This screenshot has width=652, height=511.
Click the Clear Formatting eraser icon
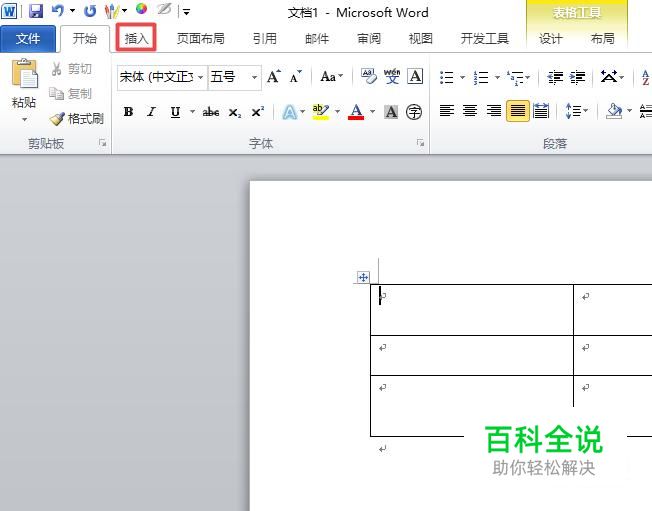(368, 77)
